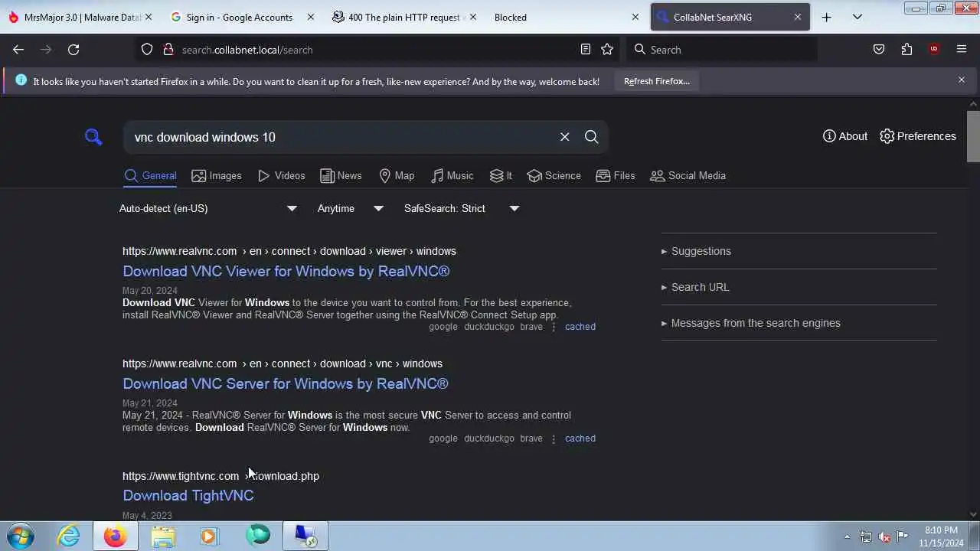The height and width of the screenshot is (551, 980).
Task: Submit search with magnifier button
Action: pyautogui.click(x=591, y=137)
